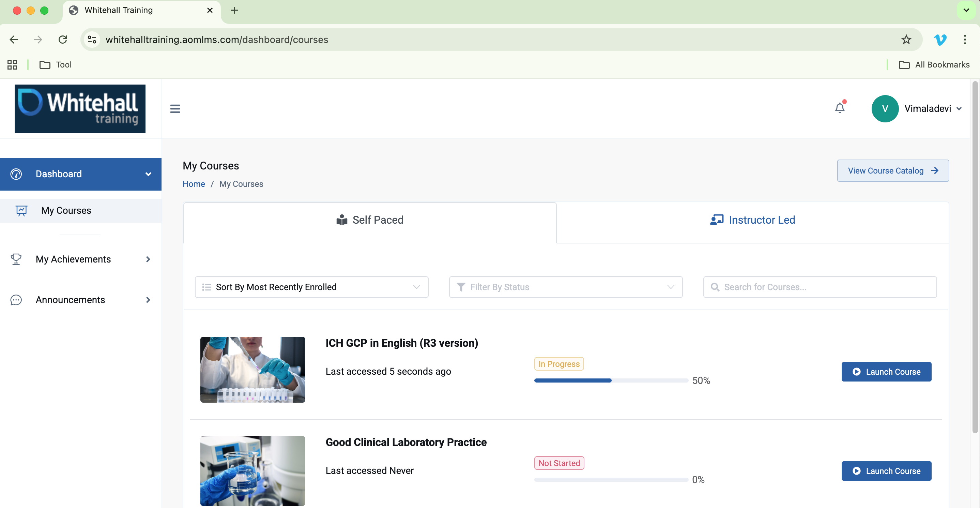Click the site information icon in address bar
980x508 pixels.
pyautogui.click(x=92, y=39)
